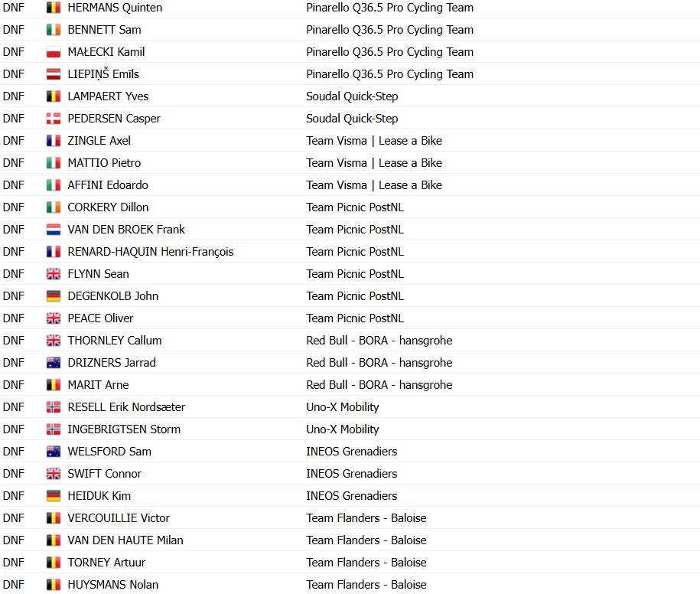Click rider name VAN DEN BROEK Frank
700x594 pixels.
coord(126,230)
